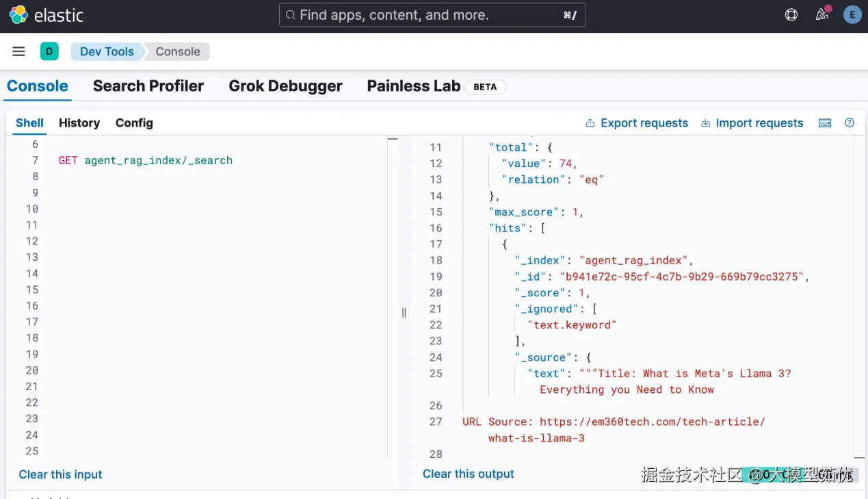The height and width of the screenshot is (499, 868).
Task: Click the Elastic logo
Action: click(x=46, y=15)
